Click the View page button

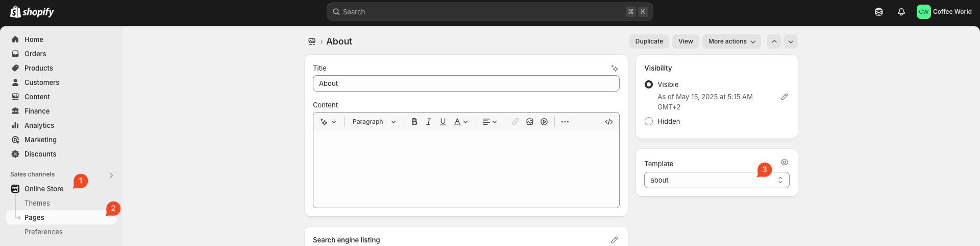click(x=685, y=41)
